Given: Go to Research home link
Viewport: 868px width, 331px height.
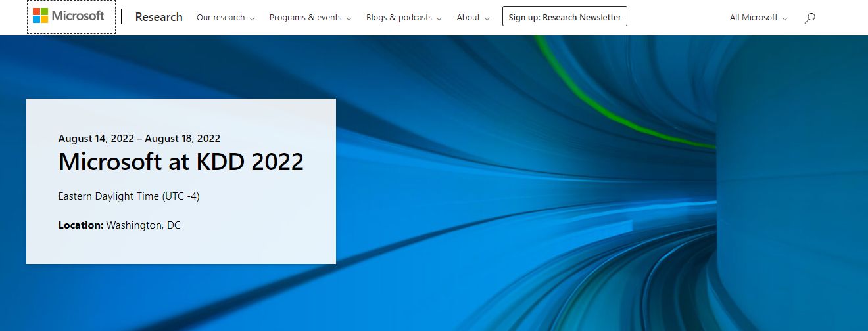Looking at the screenshot, I should pyautogui.click(x=158, y=17).
